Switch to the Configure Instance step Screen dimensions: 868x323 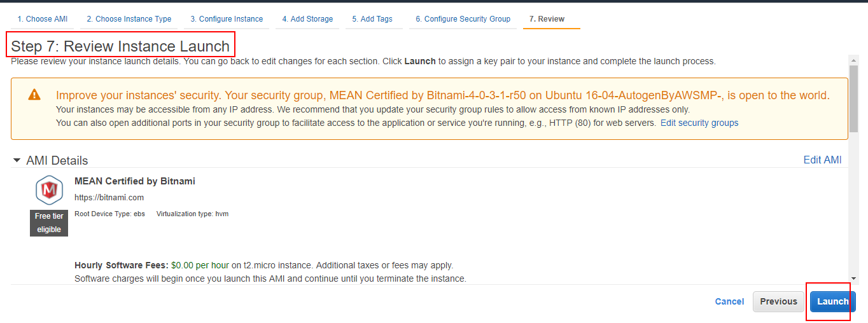click(x=227, y=19)
